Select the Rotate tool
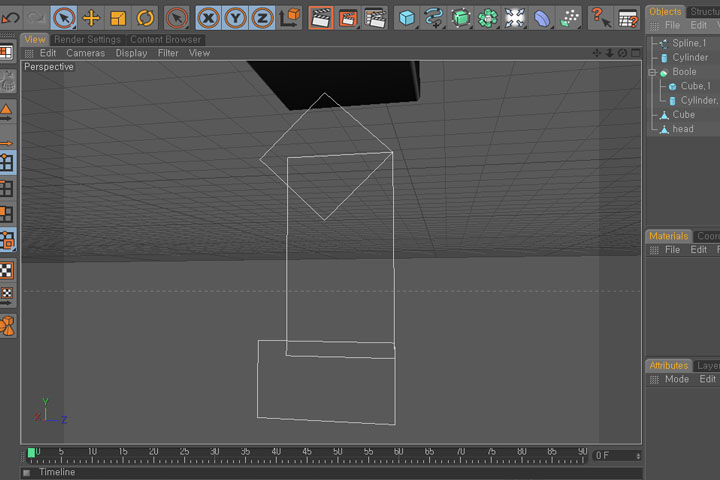This screenshot has height=480, width=720. [145, 18]
